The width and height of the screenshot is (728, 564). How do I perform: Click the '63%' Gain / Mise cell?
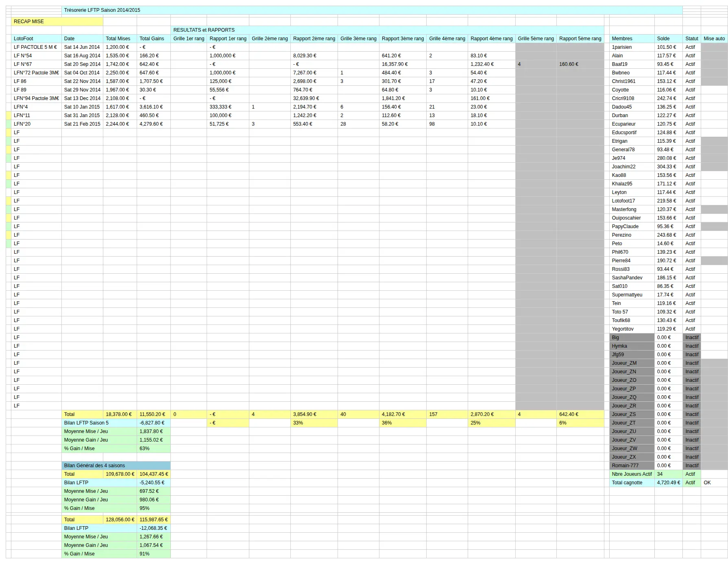point(154,449)
